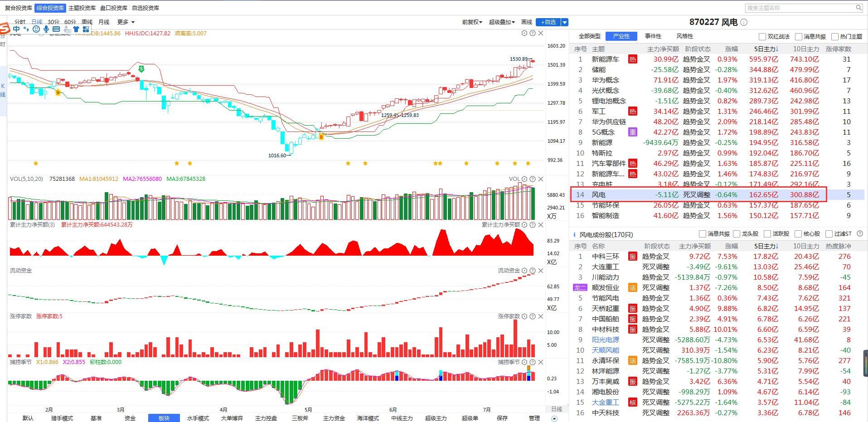Click the search magnifier icon for 搜索主题名称

click(858, 8)
